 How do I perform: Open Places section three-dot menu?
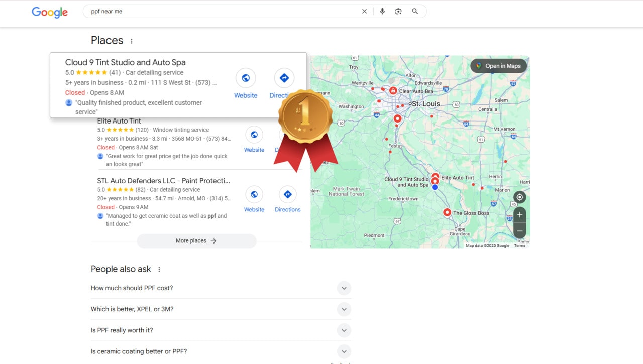(x=132, y=41)
